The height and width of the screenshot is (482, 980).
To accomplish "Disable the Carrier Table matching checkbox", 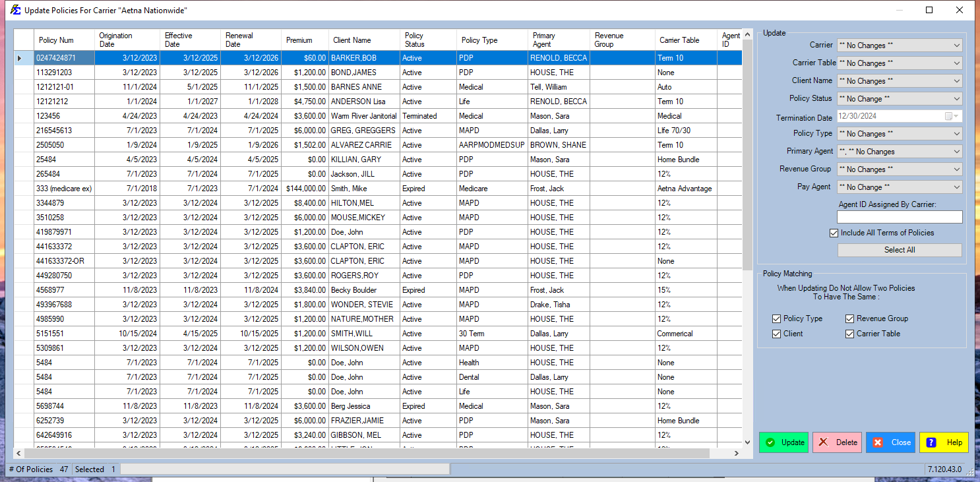I will (850, 334).
